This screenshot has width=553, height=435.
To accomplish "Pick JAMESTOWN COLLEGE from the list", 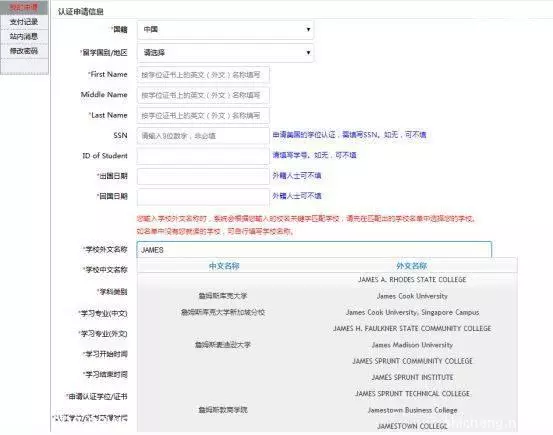I will click(412, 426).
